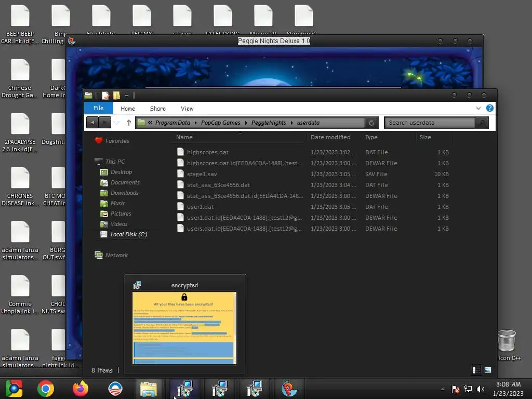Open the third installer taskbar icon
The width and height of the screenshot is (532, 399).
255,389
